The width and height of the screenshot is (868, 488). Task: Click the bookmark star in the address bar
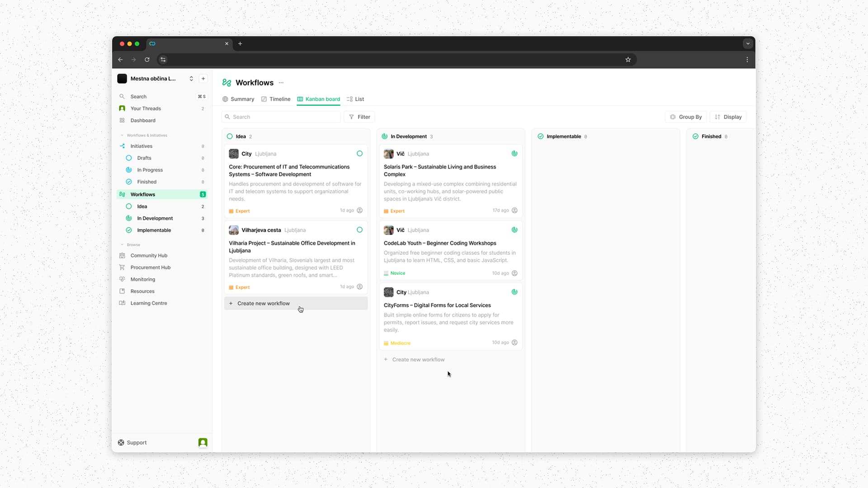click(628, 60)
